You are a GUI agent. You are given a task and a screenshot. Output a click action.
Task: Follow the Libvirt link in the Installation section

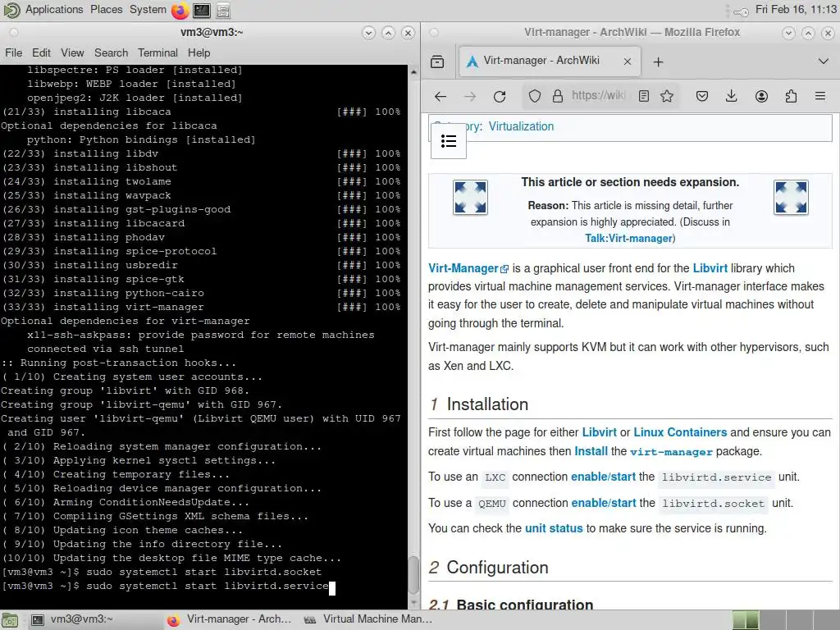pos(599,432)
